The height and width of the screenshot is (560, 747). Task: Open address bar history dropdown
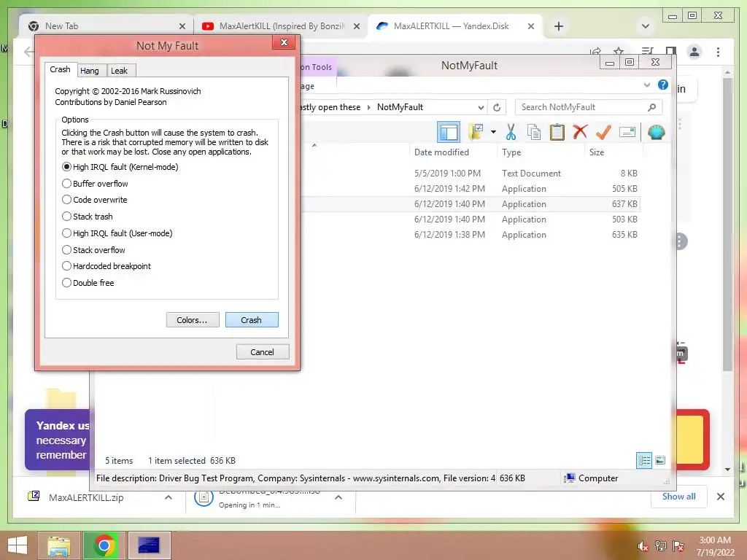(481, 107)
